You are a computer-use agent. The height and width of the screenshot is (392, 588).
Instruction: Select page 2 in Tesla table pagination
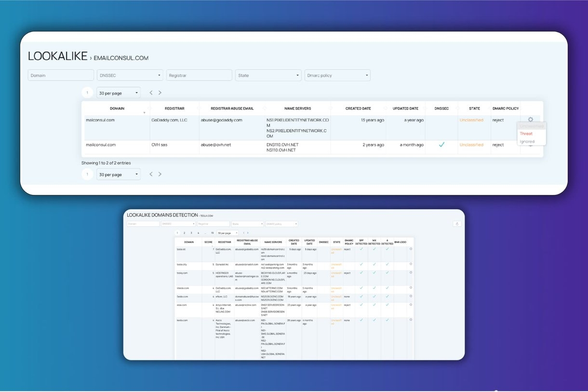click(184, 233)
